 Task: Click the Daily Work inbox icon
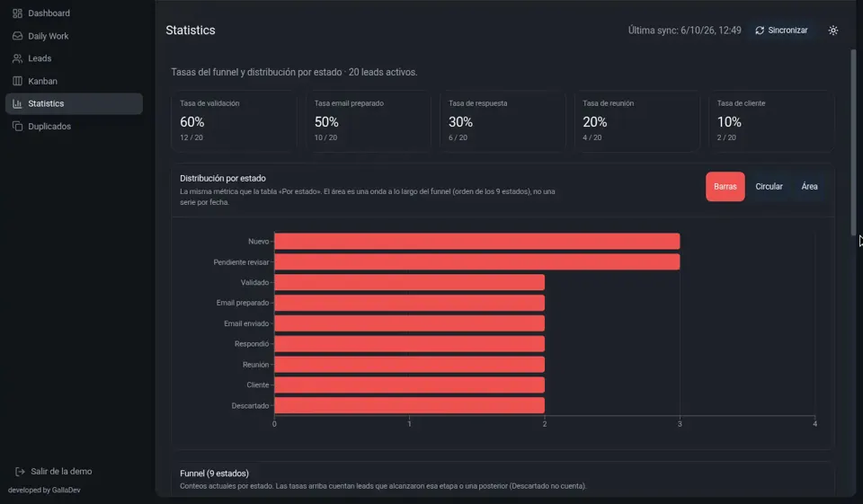(18, 36)
